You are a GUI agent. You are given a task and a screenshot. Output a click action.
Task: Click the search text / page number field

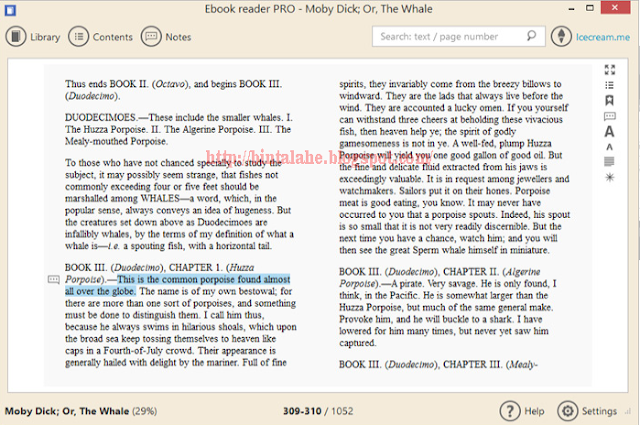[x=458, y=36]
